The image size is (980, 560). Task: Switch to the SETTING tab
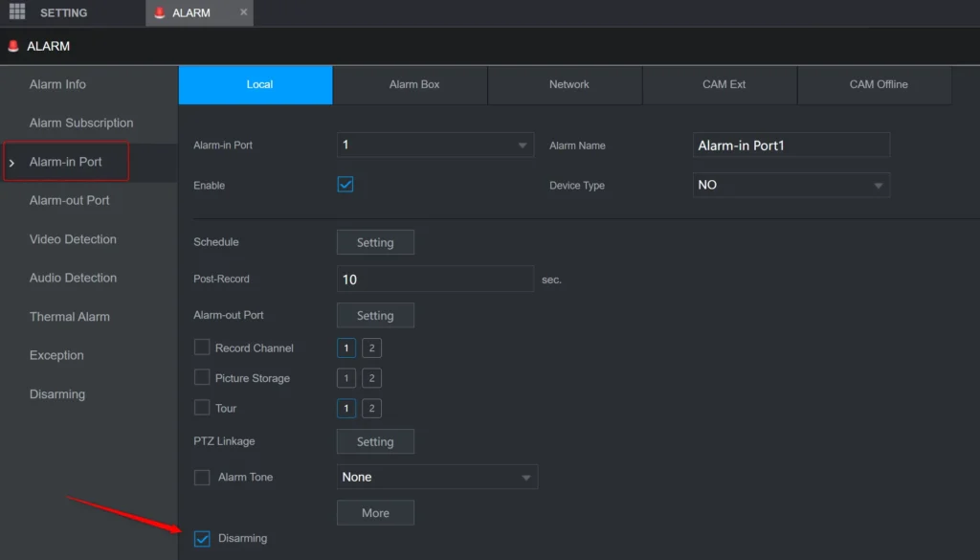click(63, 12)
